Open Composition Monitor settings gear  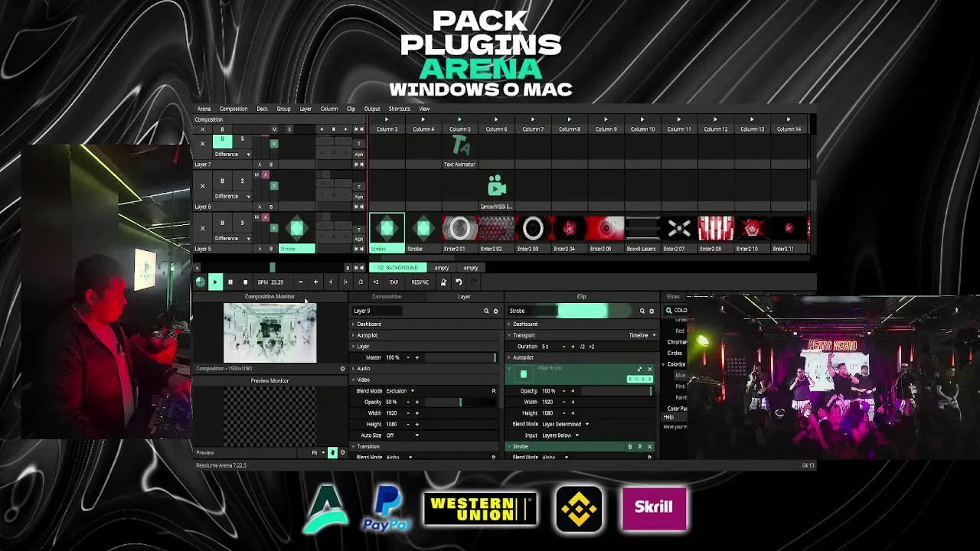pos(342,369)
